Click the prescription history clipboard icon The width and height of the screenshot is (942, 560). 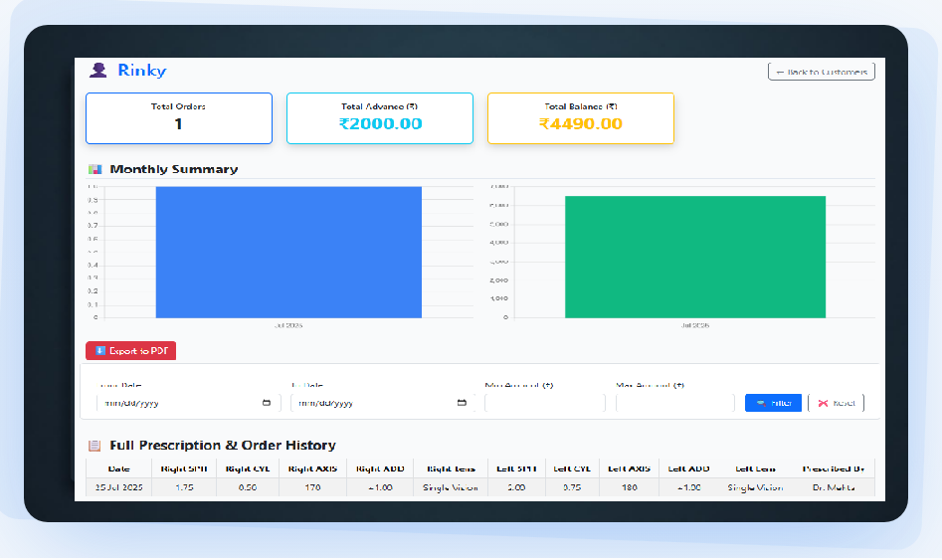tap(95, 446)
